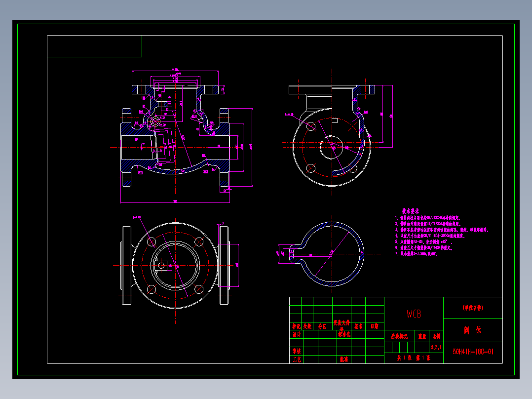Click the 处数 cell in title block
The width and height of the screenshot is (532, 399).
point(307,326)
